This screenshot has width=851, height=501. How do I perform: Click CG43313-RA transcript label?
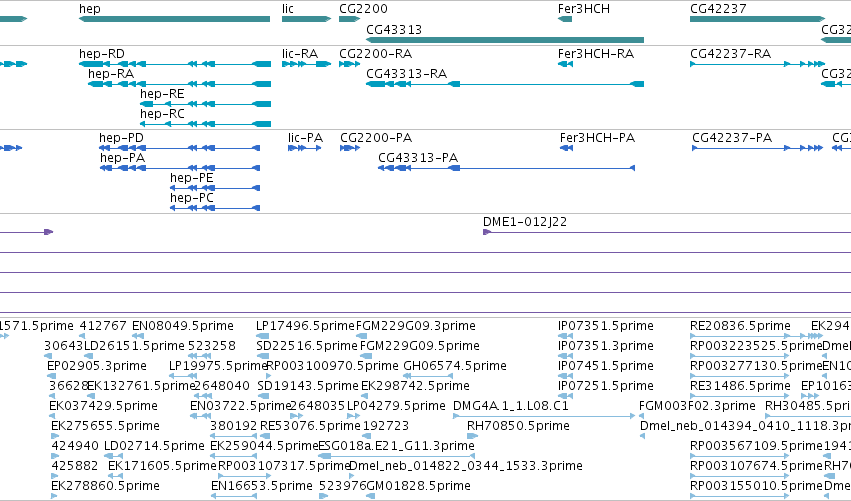[x=407, y=74]
